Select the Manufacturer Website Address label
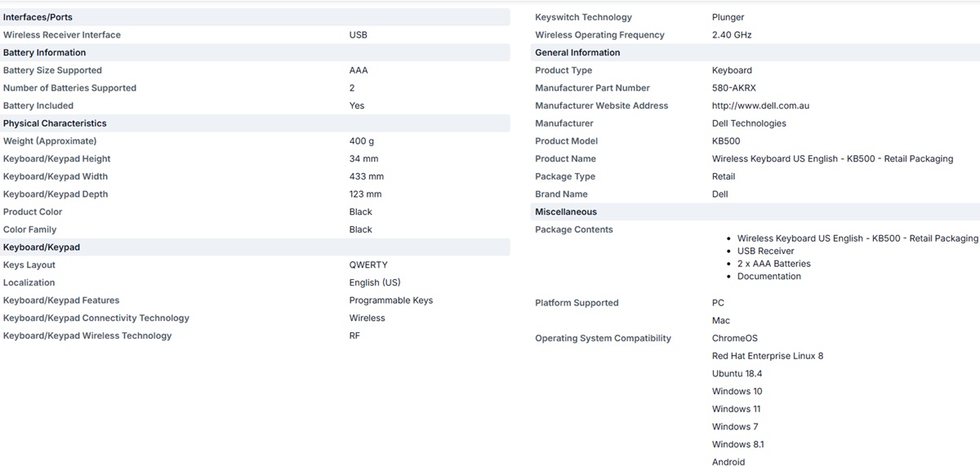 pos(601,106)
